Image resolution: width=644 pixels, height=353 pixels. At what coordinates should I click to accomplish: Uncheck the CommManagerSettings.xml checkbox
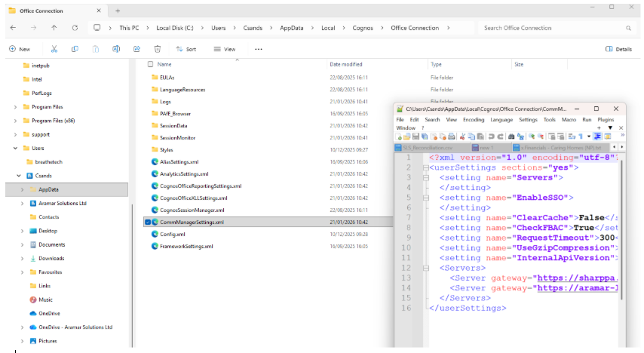coord(148,222)
